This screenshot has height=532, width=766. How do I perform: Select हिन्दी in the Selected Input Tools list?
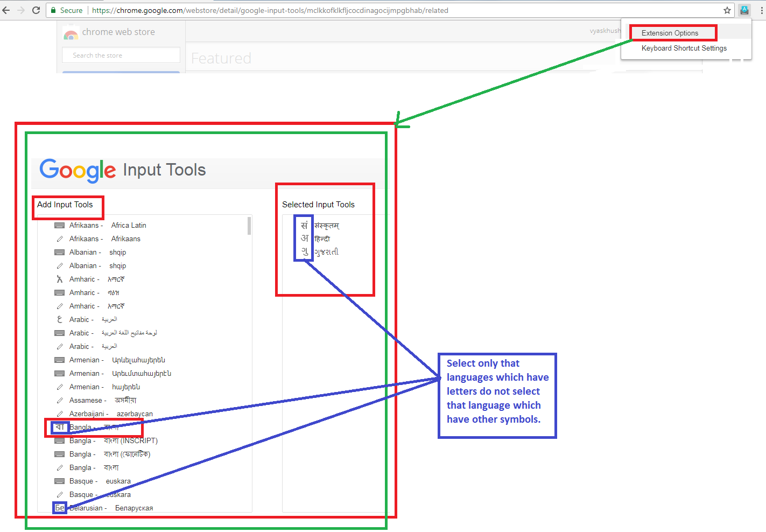click(322, 239)
